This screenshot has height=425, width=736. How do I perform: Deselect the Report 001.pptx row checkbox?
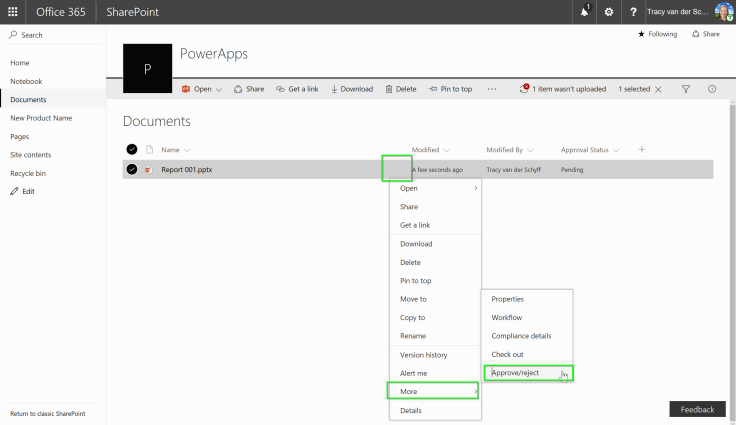[x=132, y=170]
